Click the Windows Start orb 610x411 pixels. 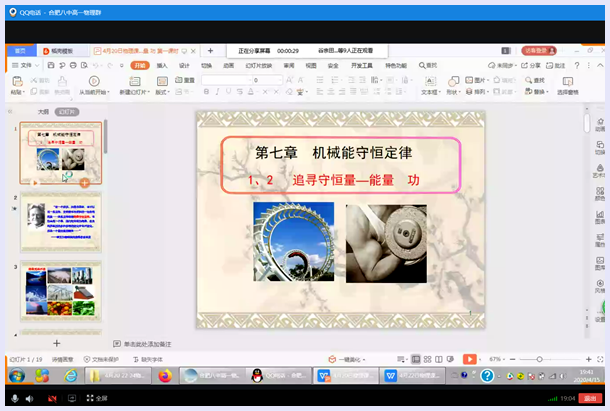[x=17, y=376]
